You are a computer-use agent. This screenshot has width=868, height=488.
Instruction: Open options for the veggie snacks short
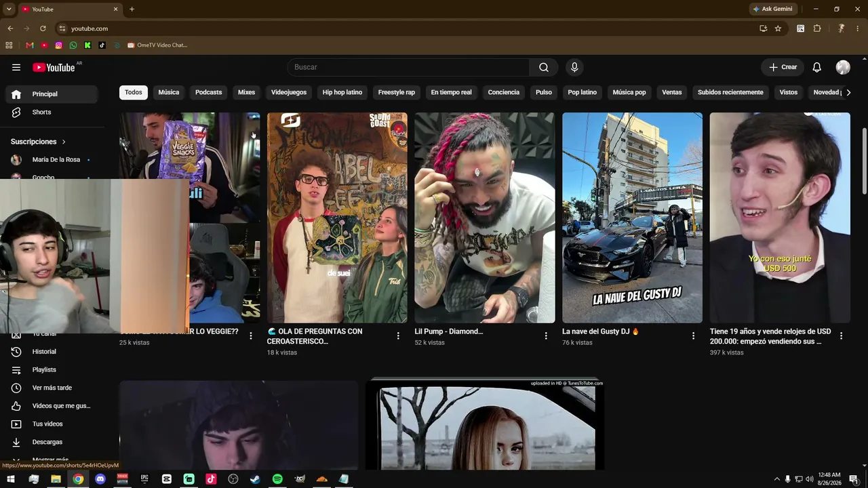click(251, 335)
